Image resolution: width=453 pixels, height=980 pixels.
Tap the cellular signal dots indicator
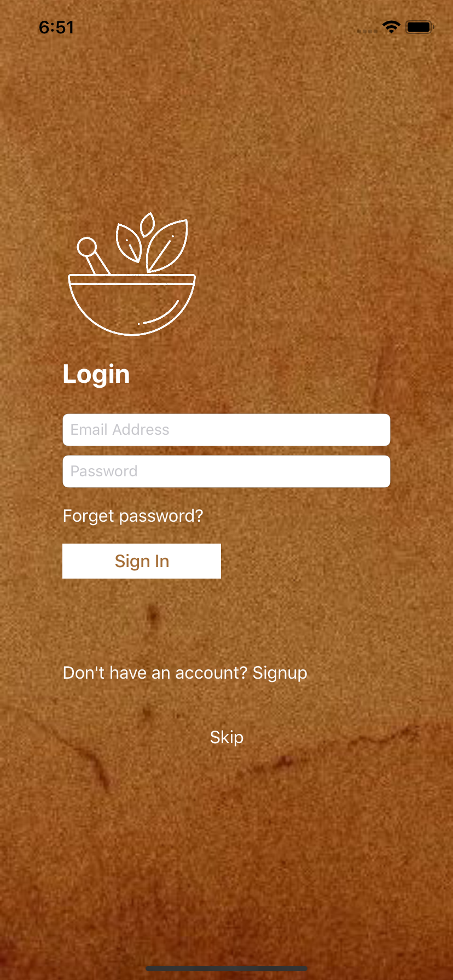pyautogui.click(x=367, y=32)
